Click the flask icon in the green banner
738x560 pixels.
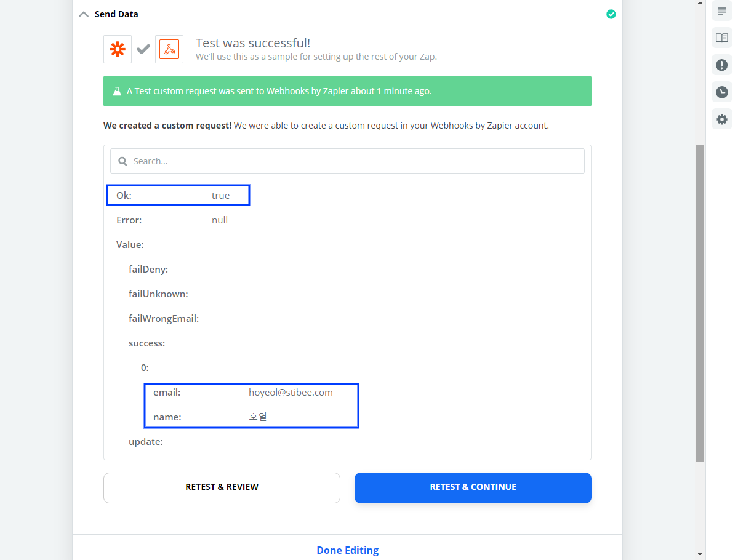click(117, 91)
